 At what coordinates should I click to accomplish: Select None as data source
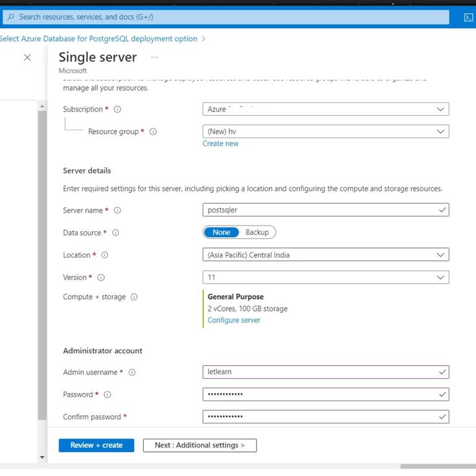[x=221, y=232]
